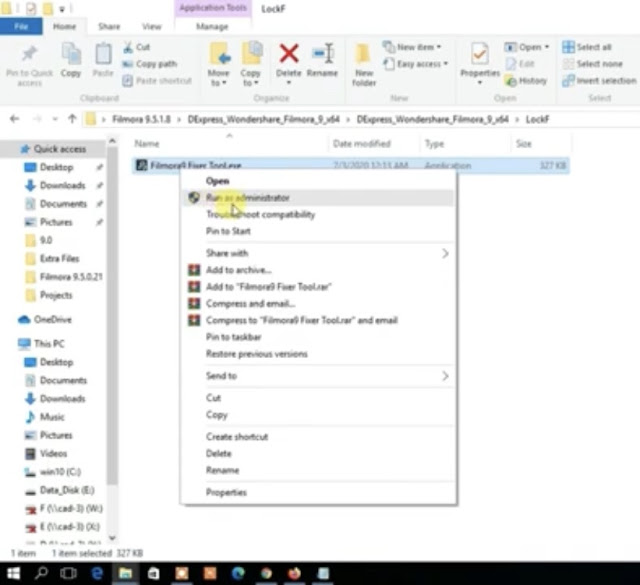640x585 pixels.
Task: Click Edit in the ribbon
Action: (x=520, y=64)
